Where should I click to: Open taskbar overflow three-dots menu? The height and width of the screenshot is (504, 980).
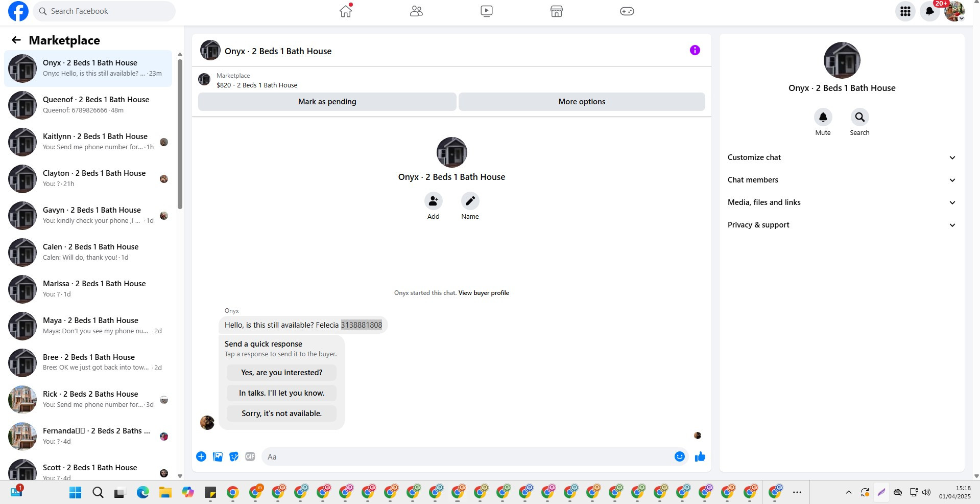pyautogui.click(x=797, y=492)
